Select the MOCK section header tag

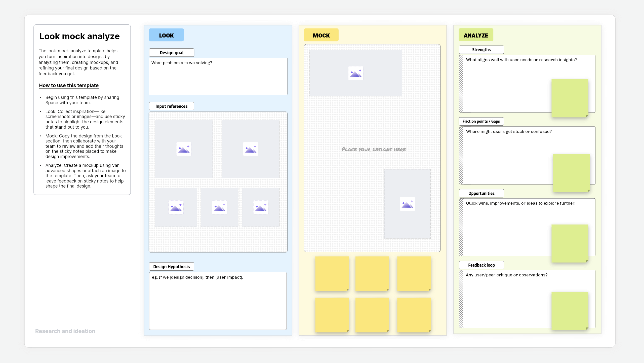tap(321, 35)
